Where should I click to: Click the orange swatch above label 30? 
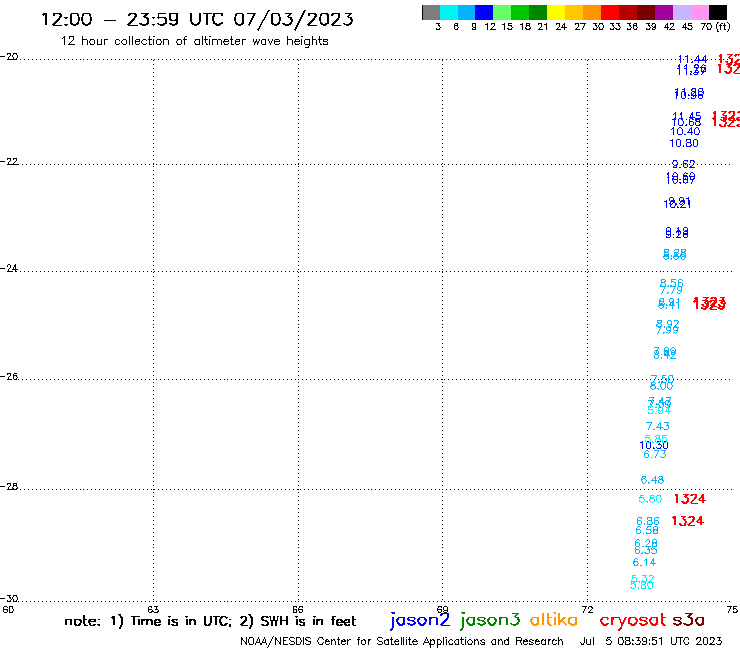[592, 12]
